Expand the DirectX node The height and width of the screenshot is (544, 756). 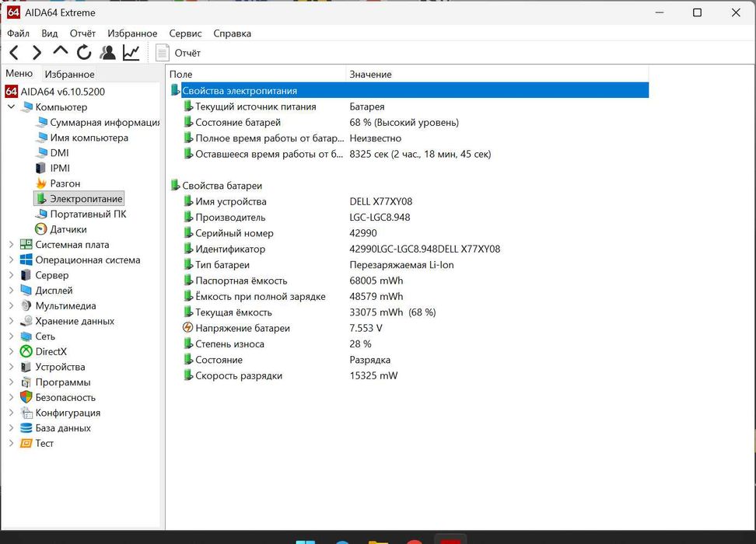tap(11, 352)
